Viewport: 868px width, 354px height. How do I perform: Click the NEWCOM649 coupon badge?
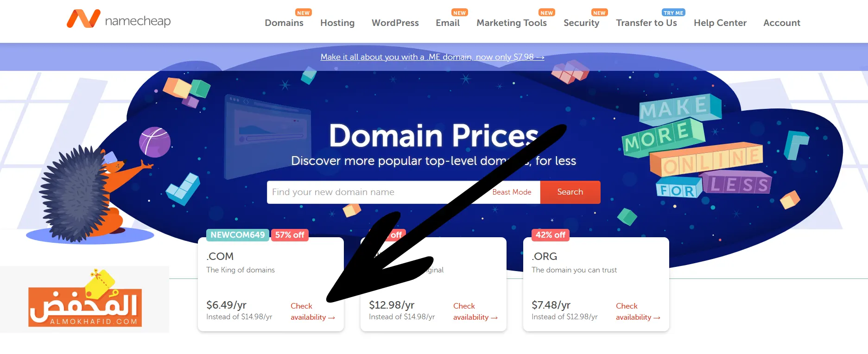click(238, 235)
